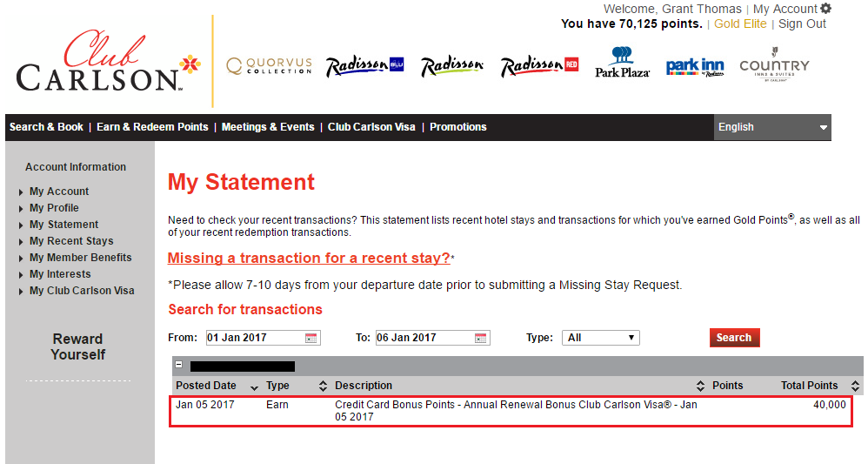Click the Radisson Red brand logo
Screen dimensions: 868x464
coord(539,66)
